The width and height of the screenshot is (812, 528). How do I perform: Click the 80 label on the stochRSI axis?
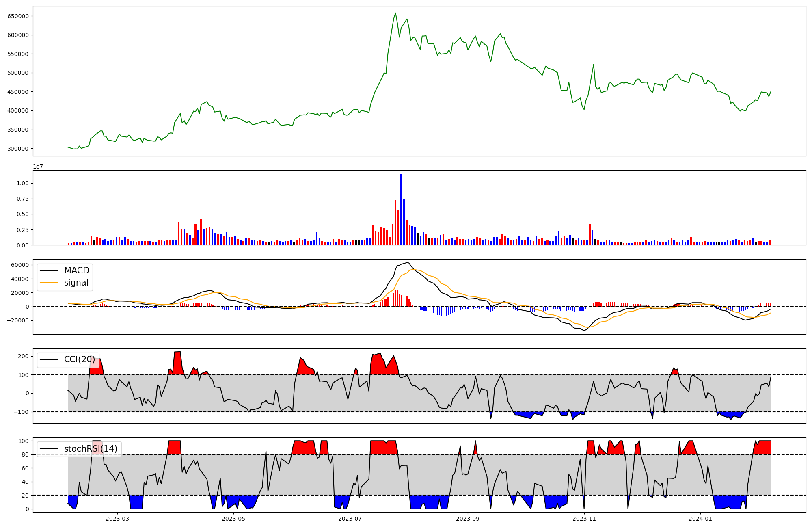pos(25,455)
